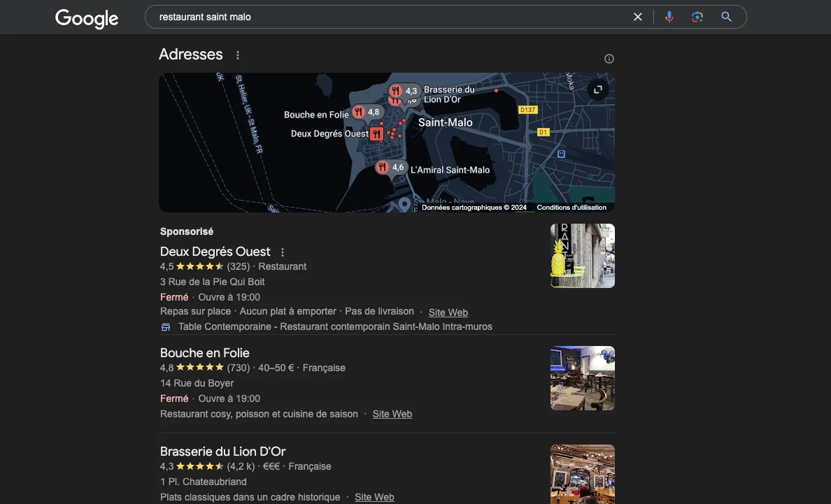Click the Saint-Malo city label on map

[445, 123]
